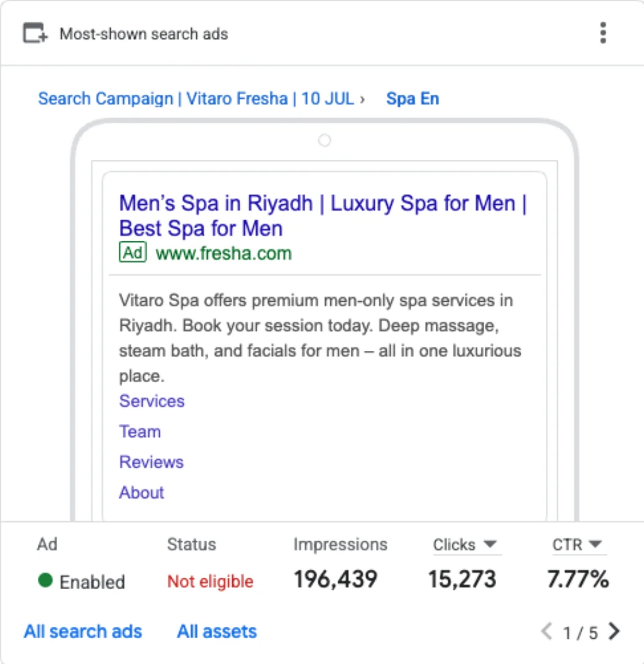Click the www.fresha.com display URL
Viewport: 644px width, 664px height.
click(224, 253)
